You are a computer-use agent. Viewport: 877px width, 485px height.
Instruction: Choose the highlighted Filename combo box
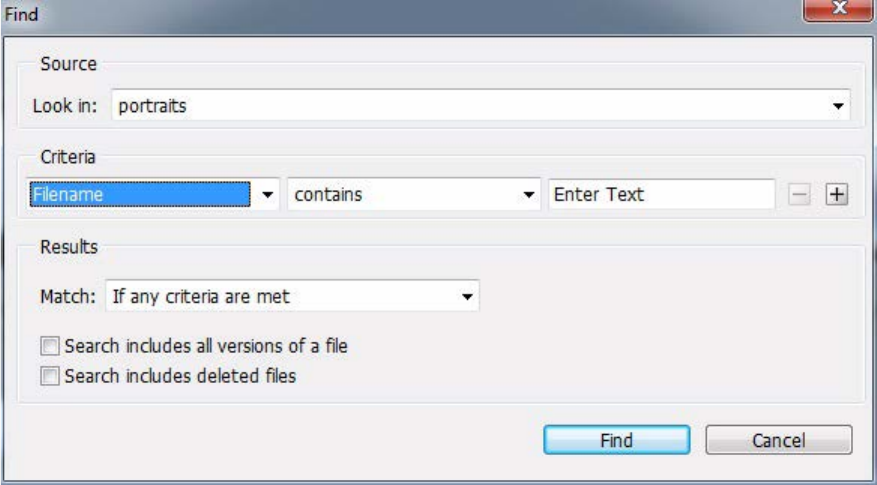(153, 195)
